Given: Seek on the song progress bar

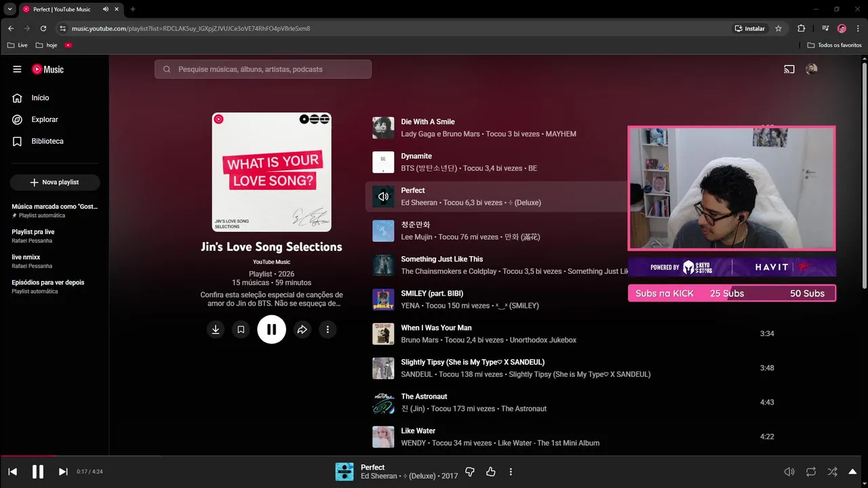Looking at the screenshot, I should 434,456.
